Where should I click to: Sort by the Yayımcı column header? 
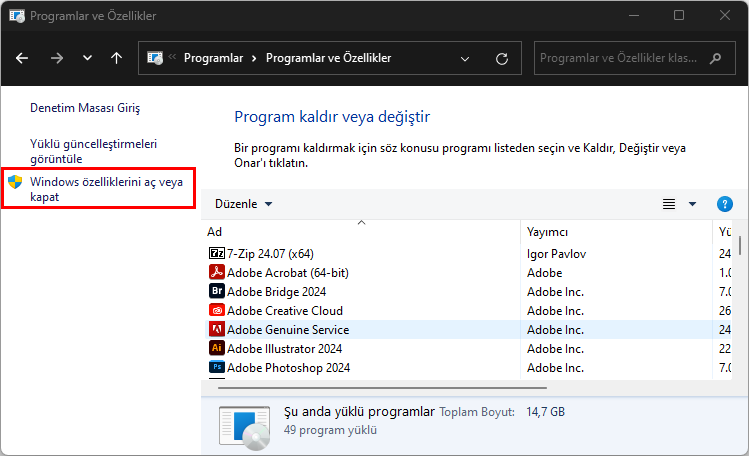tap(616, 232)
